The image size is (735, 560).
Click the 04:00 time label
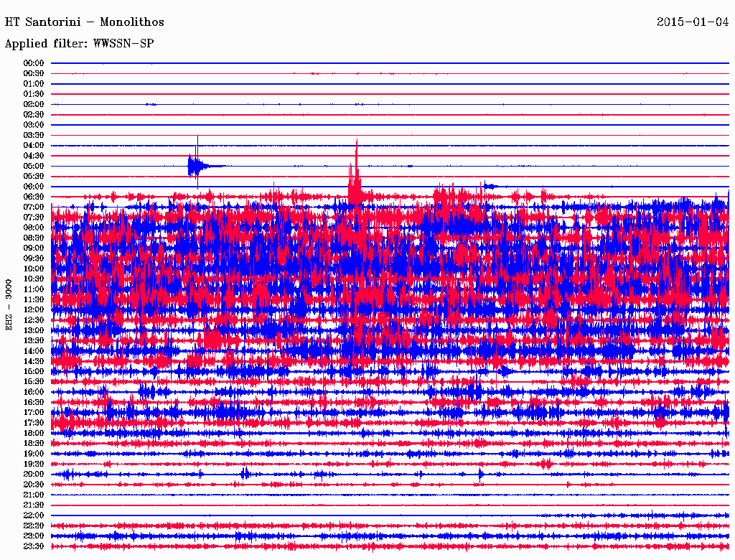(33, 146)
